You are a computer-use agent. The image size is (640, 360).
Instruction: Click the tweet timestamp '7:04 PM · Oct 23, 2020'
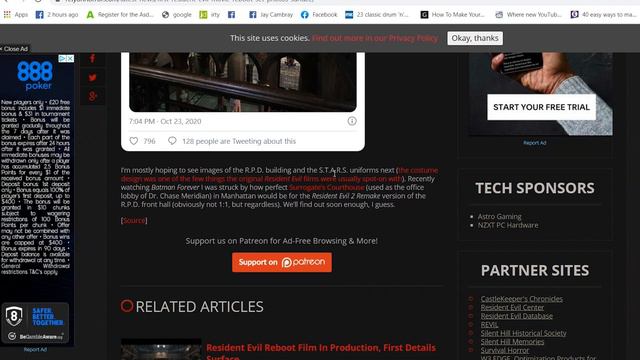165,121
